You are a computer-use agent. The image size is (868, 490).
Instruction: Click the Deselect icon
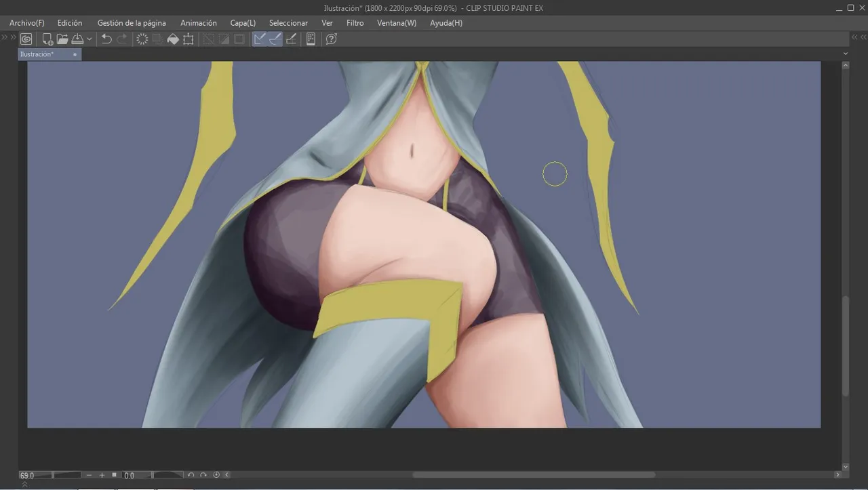(x=208, y=39)
